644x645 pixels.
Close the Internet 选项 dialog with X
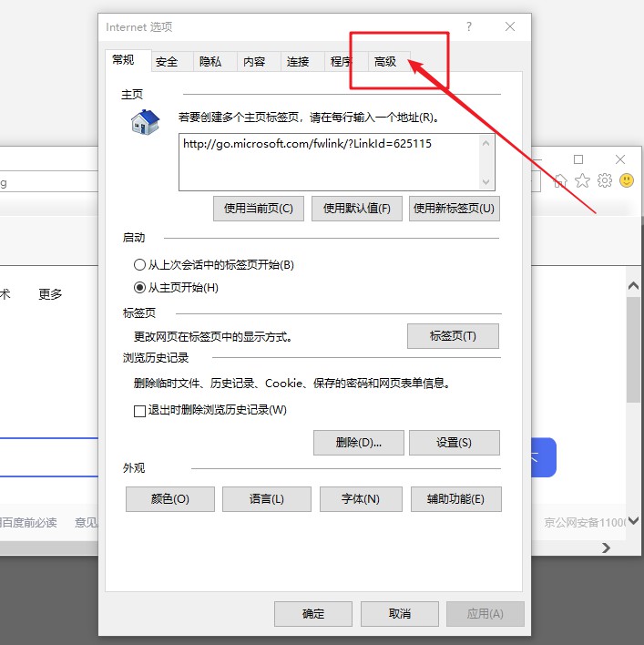pos(511,27)
